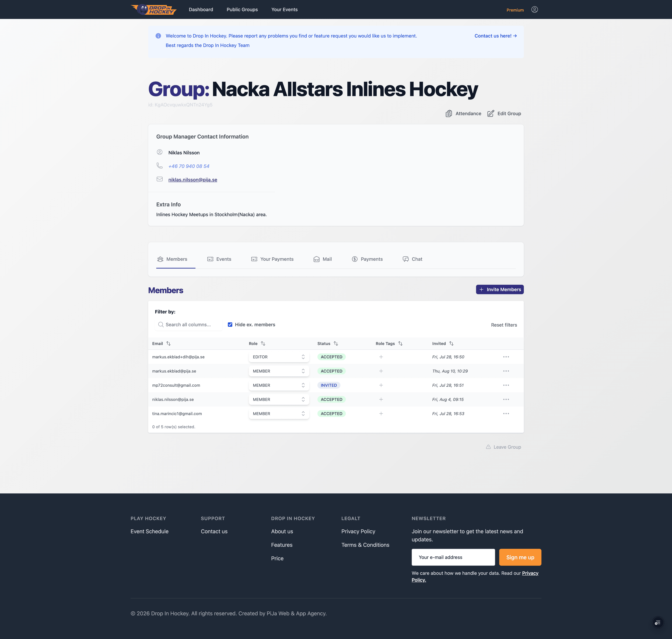Uncheck Hide ex. members checkbox
Viewport: 672px width, 639px height.
pos(230,325)
